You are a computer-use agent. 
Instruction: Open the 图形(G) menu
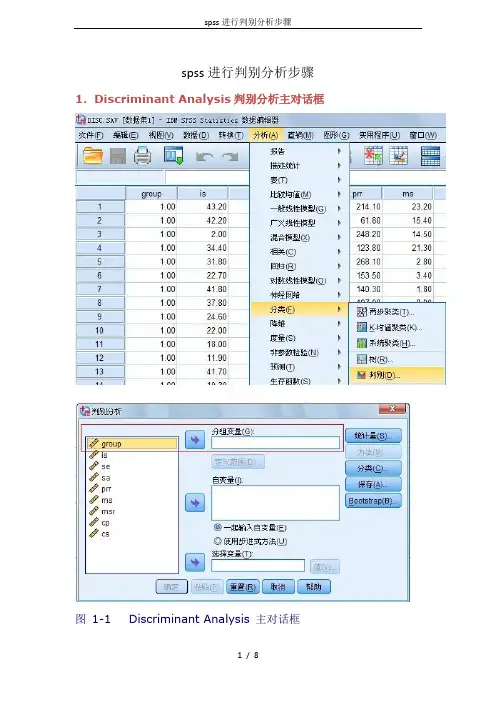click(x=336, y=135)
